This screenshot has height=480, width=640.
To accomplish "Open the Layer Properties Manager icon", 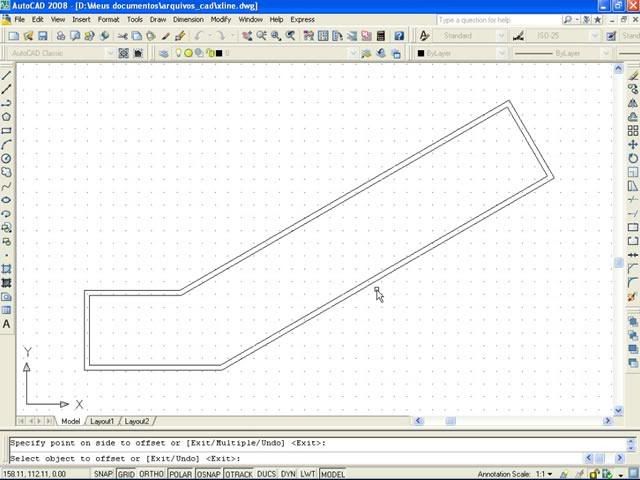I will [164, 53].
